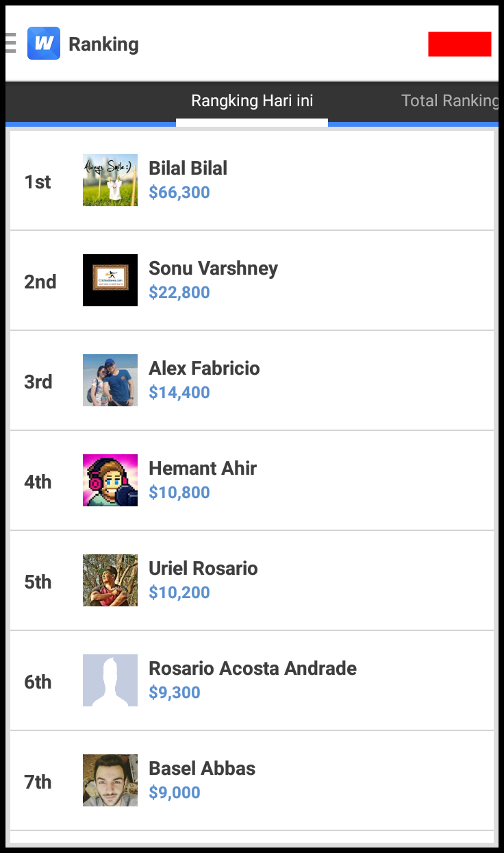The height and width of the screenshot is (853, 504).
Task: Open the hamburger menu icon
Action: coord(10,43)
